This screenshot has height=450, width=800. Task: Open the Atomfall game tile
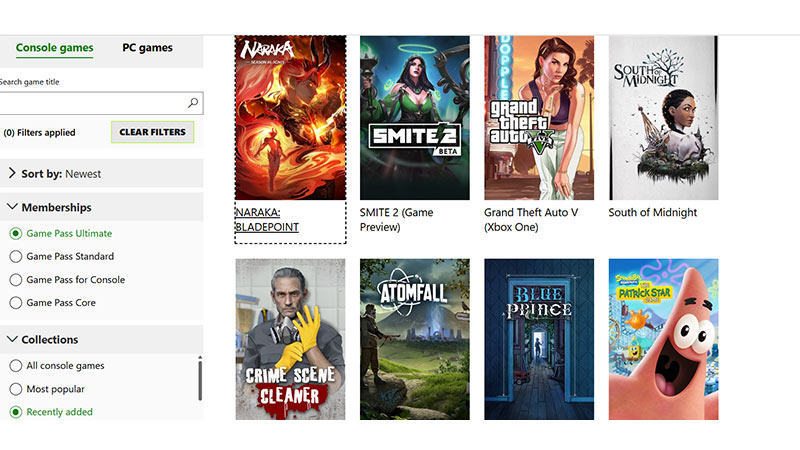tap(415, 339)
